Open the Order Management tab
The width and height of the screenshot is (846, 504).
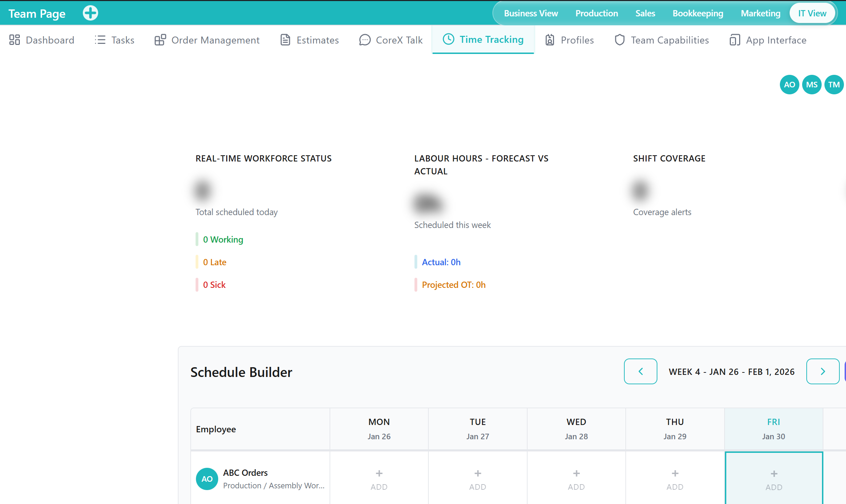[x=207, y=40]
